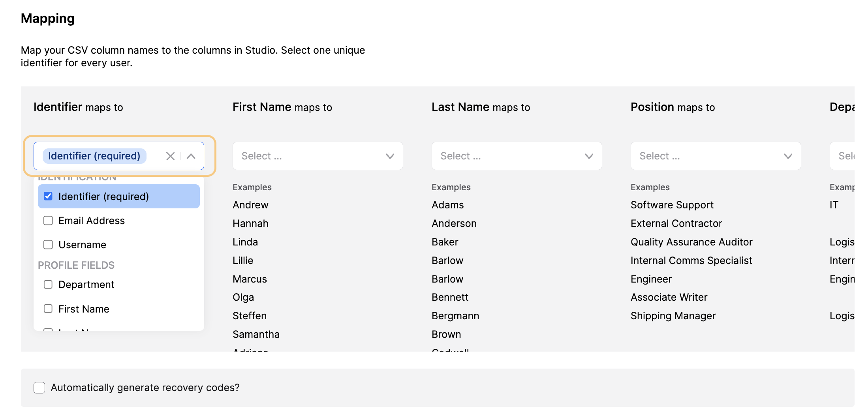Click example position Quality Assurance Auditor

point(691,242)
